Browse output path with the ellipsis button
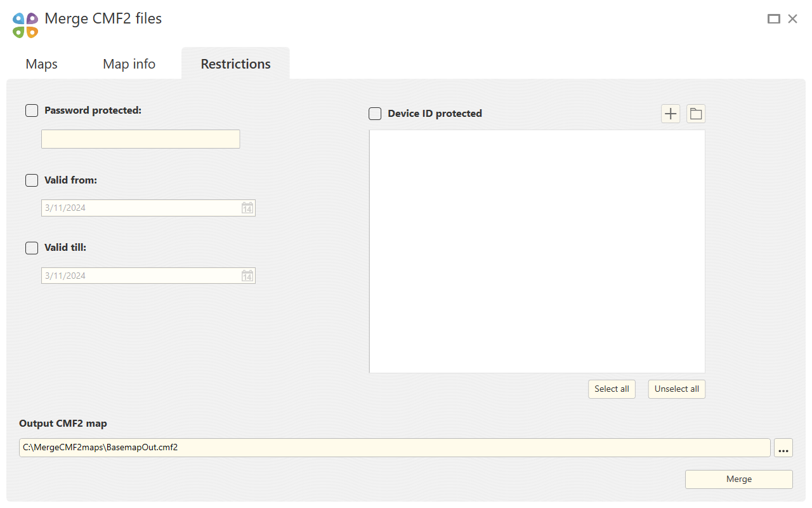 [783, 448]
